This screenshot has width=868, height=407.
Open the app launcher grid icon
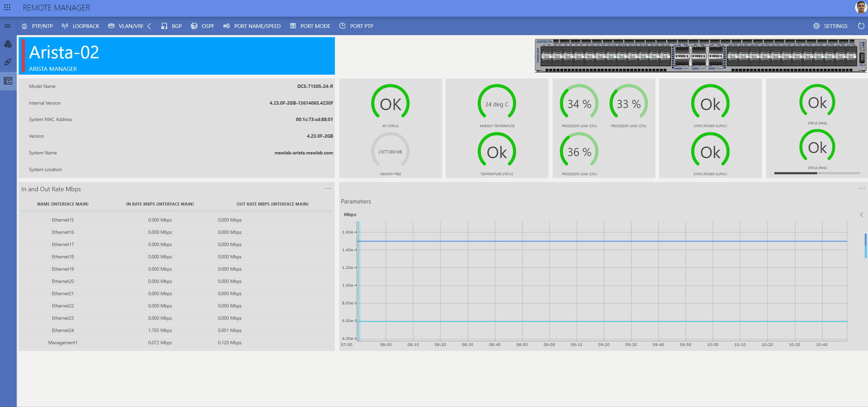pos(7,7)
